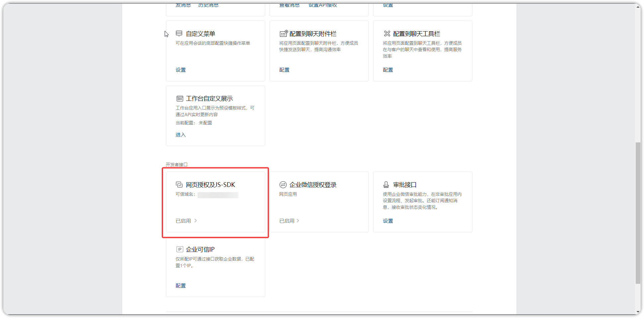Screen dimensions: 644x318
Task: Expand 已启用 chevron in 网页授权及JS-SDK card
Action: pos(196,220)
